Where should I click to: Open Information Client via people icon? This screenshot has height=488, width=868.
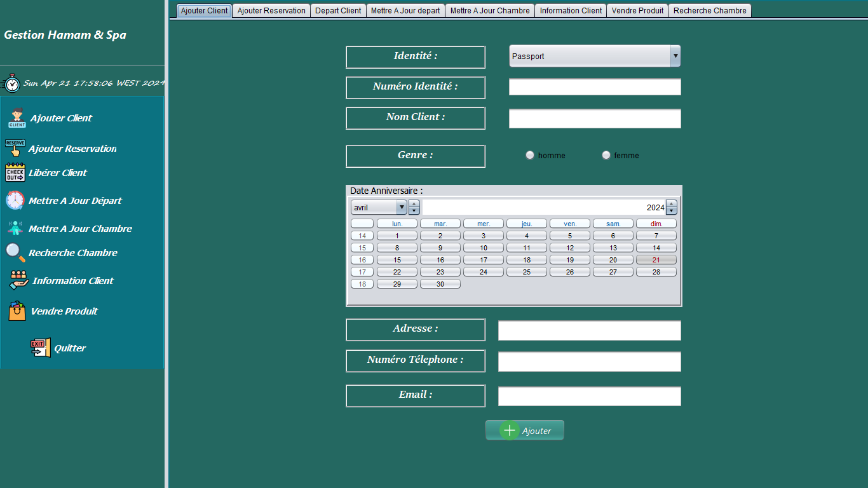click(19, 280)
